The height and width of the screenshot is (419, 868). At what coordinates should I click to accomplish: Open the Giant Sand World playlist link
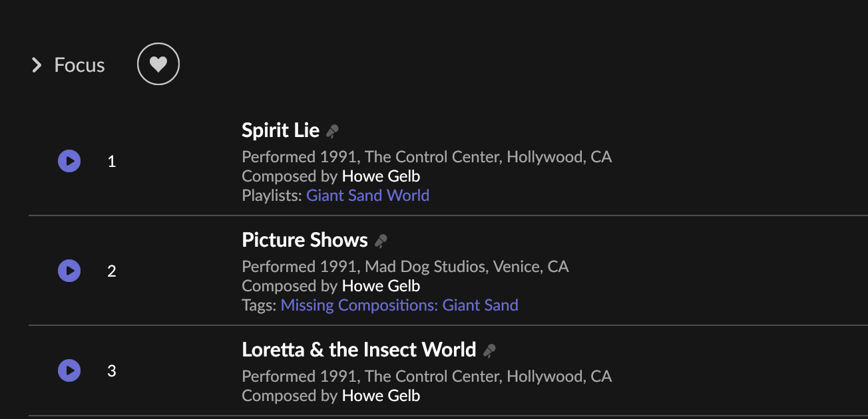(368, 196)
